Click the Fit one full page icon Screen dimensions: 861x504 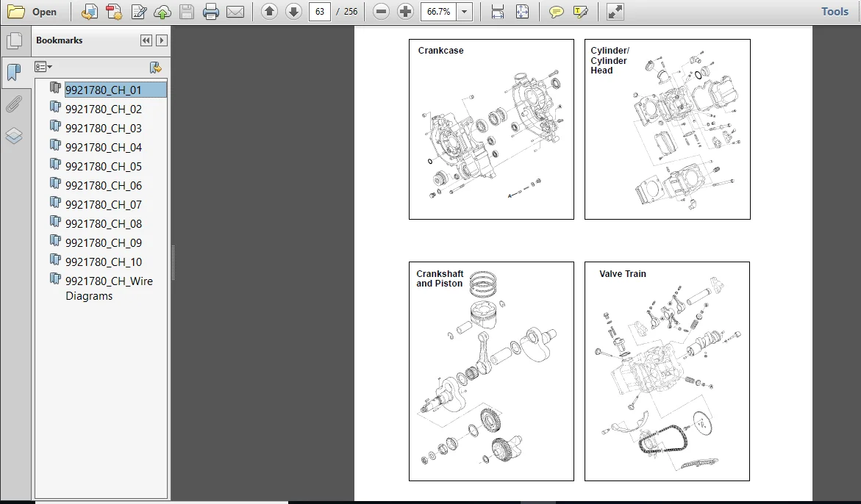pos(522,12)
